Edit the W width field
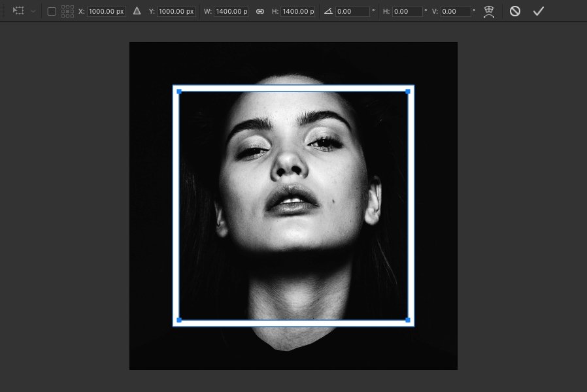The height and width of the screenshot is (392, 587). [231, 12]
